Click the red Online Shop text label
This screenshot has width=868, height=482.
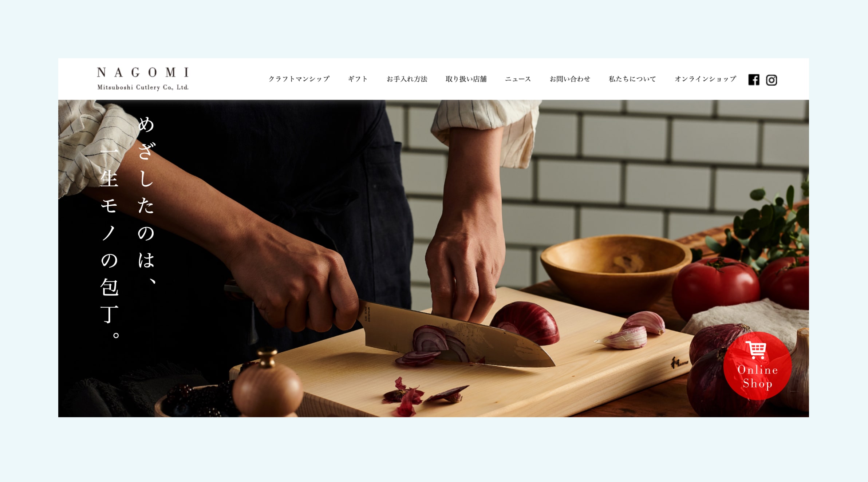pyautogui.click(x=758, y=377)
